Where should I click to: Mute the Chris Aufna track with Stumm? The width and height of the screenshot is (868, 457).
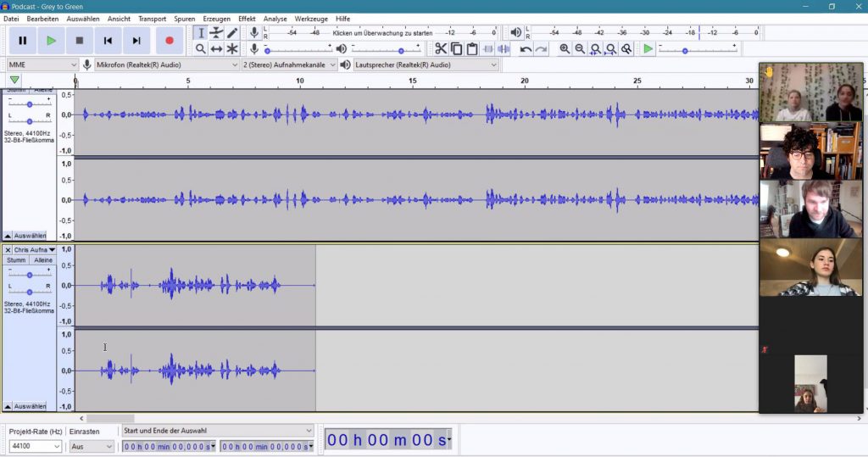pyautogui.click(x=16, y=260)
